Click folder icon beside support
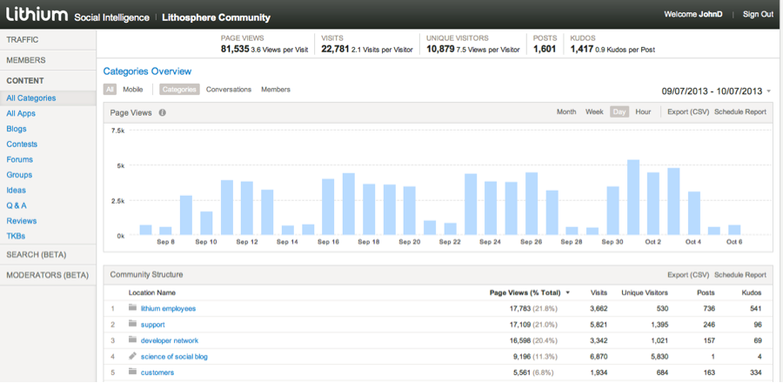 click(132, 324)
